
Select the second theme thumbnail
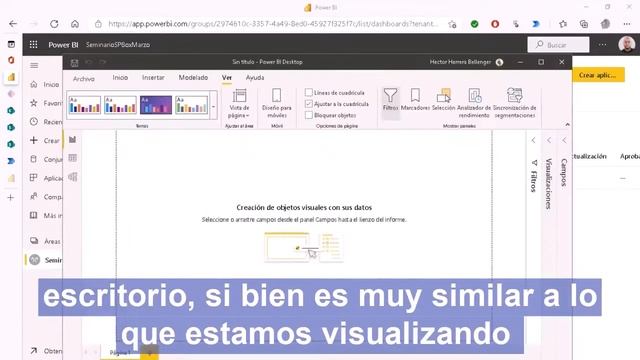click(120, 105)
